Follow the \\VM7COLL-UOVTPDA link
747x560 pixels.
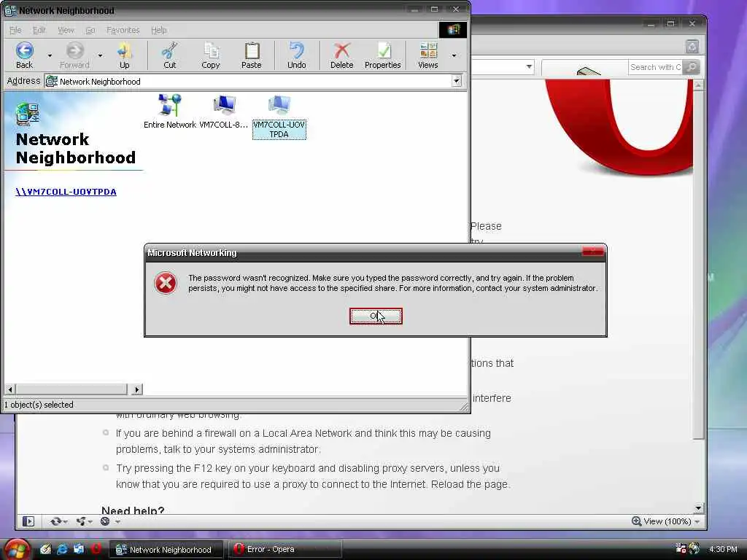(66, 192)
